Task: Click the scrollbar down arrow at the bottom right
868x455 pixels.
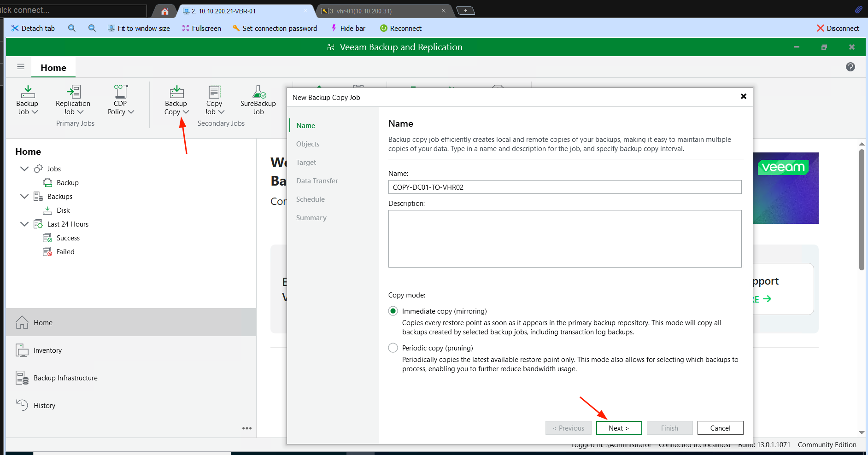Action: pos(862,432)
